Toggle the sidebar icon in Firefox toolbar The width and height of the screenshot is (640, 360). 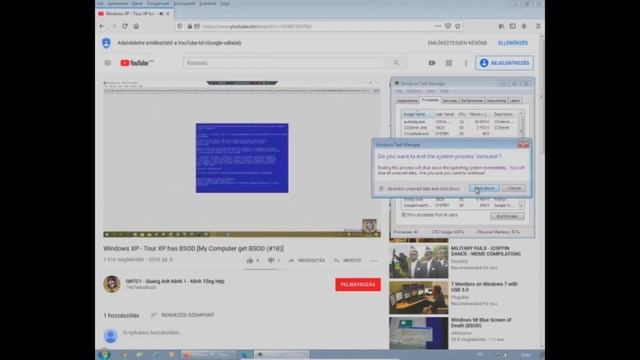[513, 26]
